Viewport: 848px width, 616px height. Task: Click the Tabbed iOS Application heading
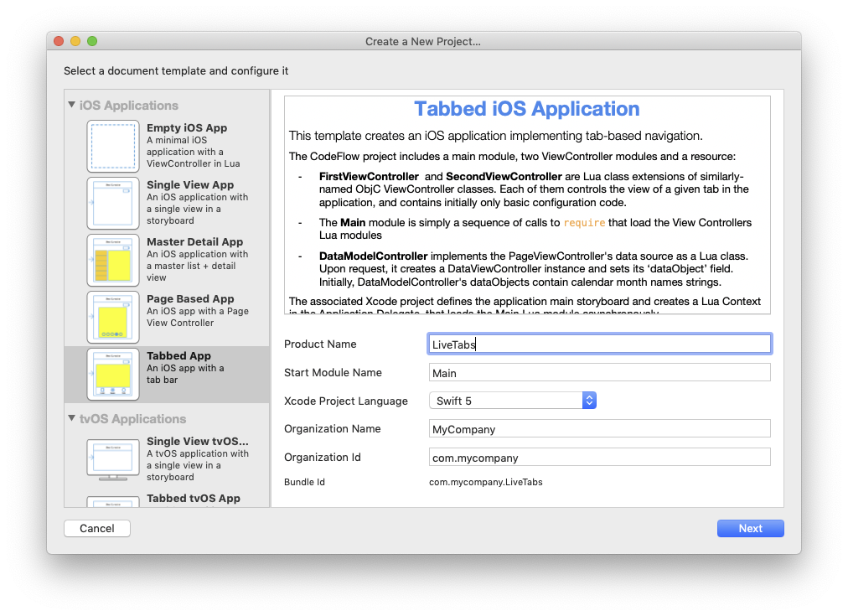click(x=527, y=109)
